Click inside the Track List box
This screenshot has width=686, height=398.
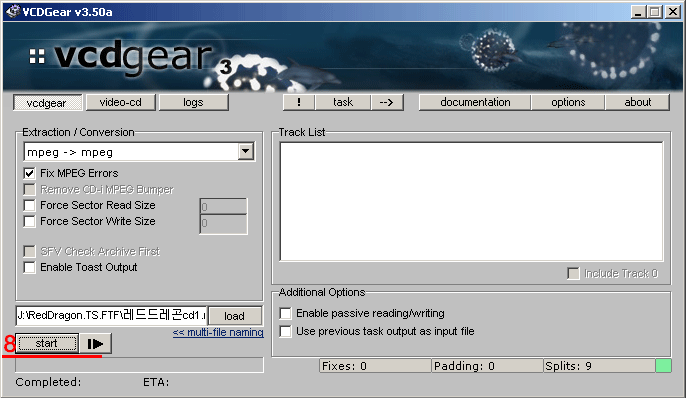point(472,202)
